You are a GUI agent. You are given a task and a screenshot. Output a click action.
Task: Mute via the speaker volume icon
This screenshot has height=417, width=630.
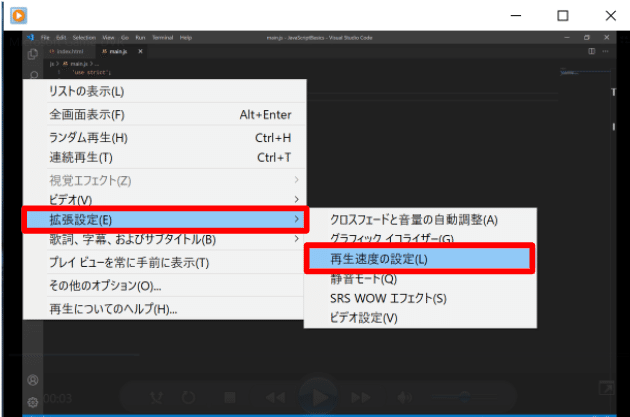(404, 397)
